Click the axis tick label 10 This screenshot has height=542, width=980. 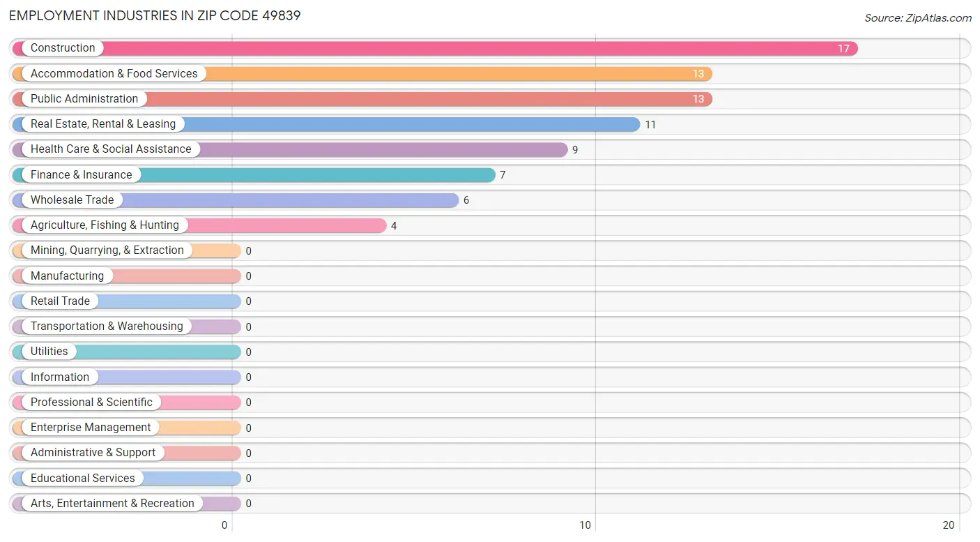pos(586,526)
